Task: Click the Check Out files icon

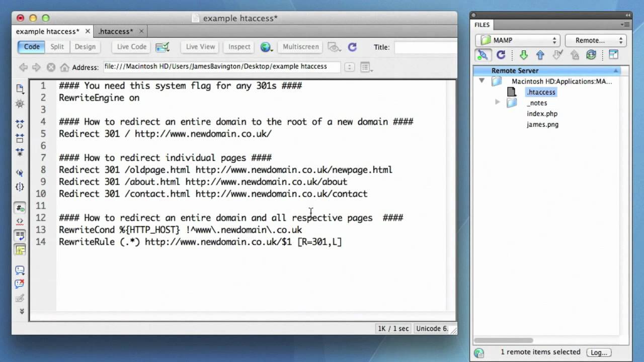Action: 557,55
